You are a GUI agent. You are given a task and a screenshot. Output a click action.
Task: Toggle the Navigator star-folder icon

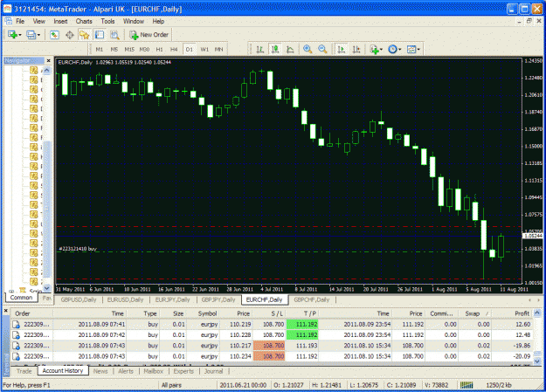click(84, 35)
